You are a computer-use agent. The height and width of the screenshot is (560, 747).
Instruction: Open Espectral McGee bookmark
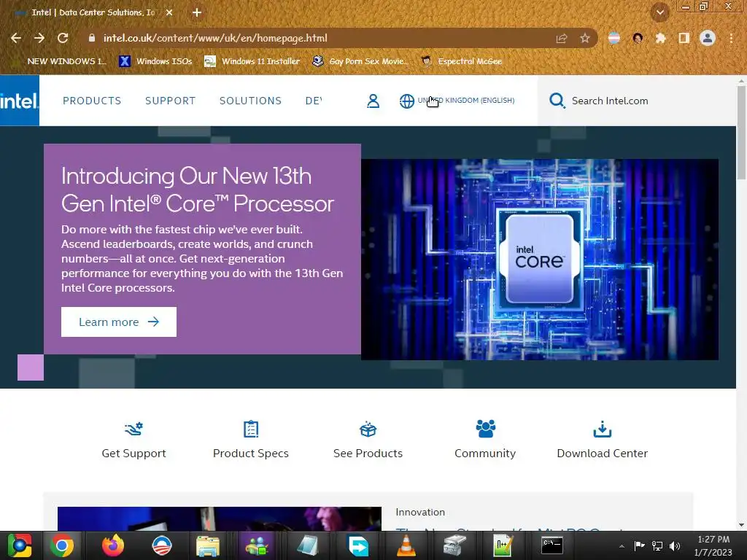click(x=462, y=61)
